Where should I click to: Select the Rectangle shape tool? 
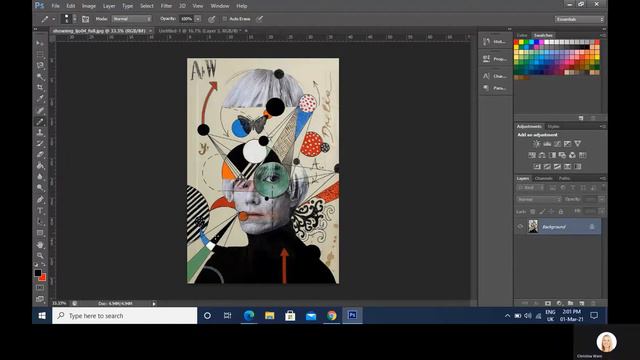coord(40,233)
